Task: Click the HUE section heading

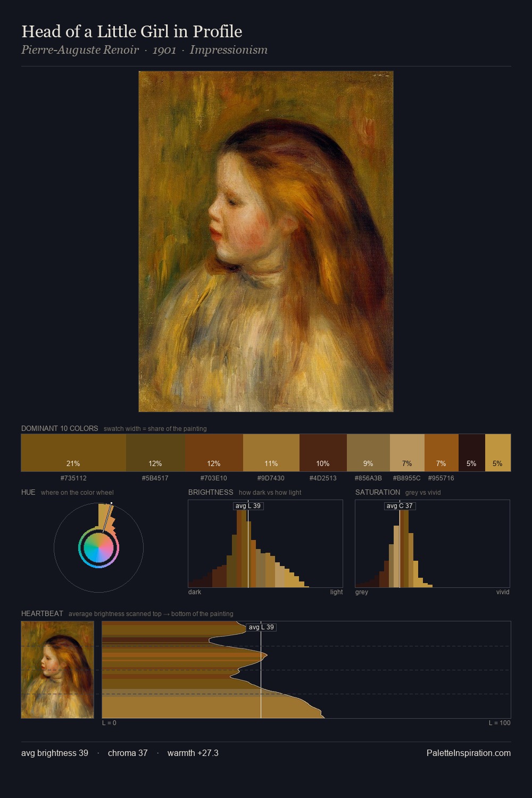Action: pyautogui.click(x=28, y=492)
